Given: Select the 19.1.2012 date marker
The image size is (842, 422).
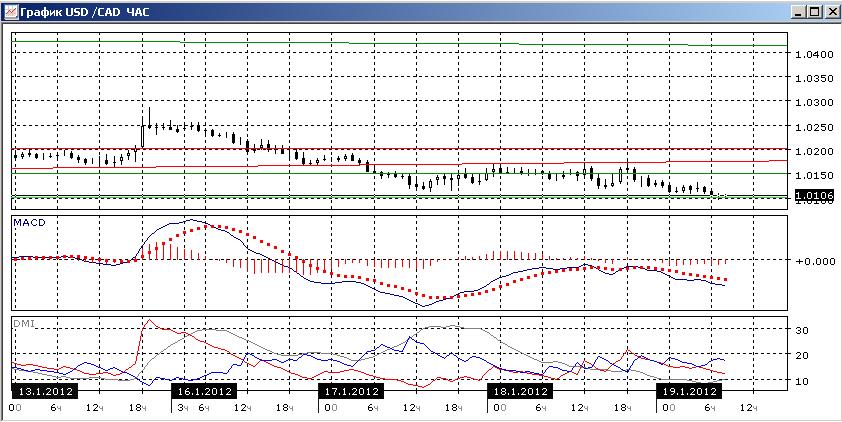Looking at the screenshot, I should coord(689,390).
